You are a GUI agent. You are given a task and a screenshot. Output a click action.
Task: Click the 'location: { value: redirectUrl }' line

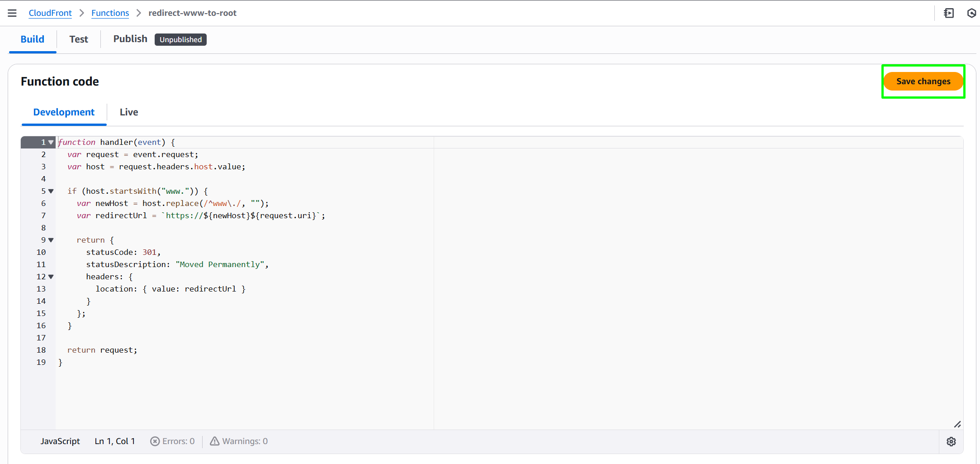pos(170,289)
